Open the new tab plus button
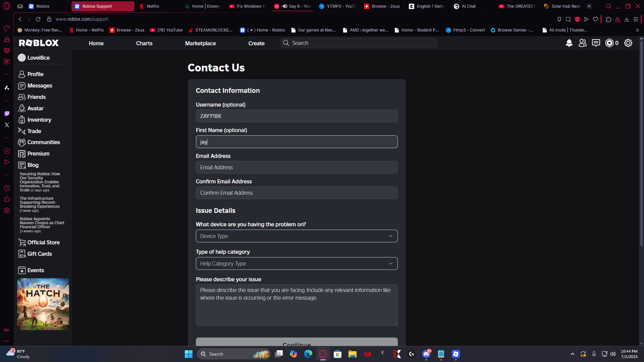This screenshot has height=362, width=644. (x=589, y=6)
